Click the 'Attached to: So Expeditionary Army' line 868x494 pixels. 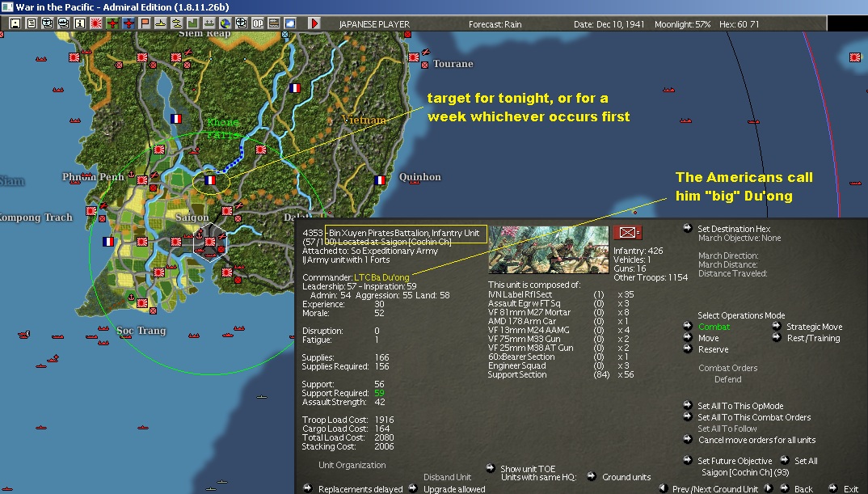click(370, 251)
